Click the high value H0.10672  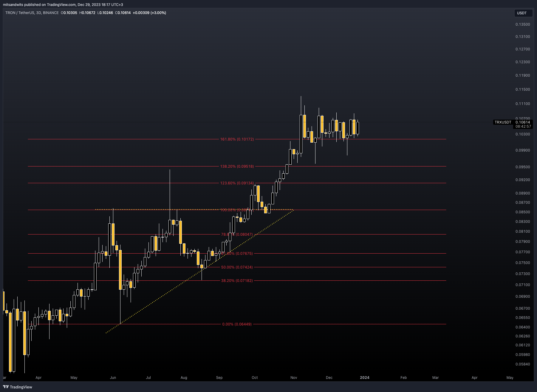click(87, 13)
